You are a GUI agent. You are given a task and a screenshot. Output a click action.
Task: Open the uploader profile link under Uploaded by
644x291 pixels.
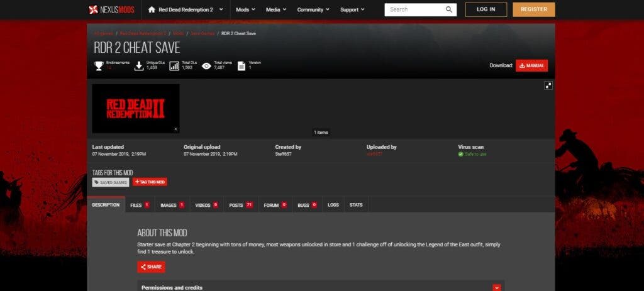point(374,155)
